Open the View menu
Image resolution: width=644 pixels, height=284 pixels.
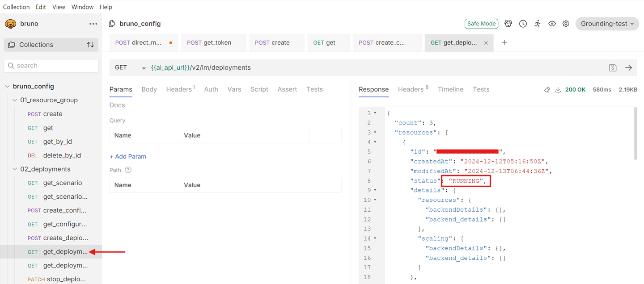[x=59, y=7]
